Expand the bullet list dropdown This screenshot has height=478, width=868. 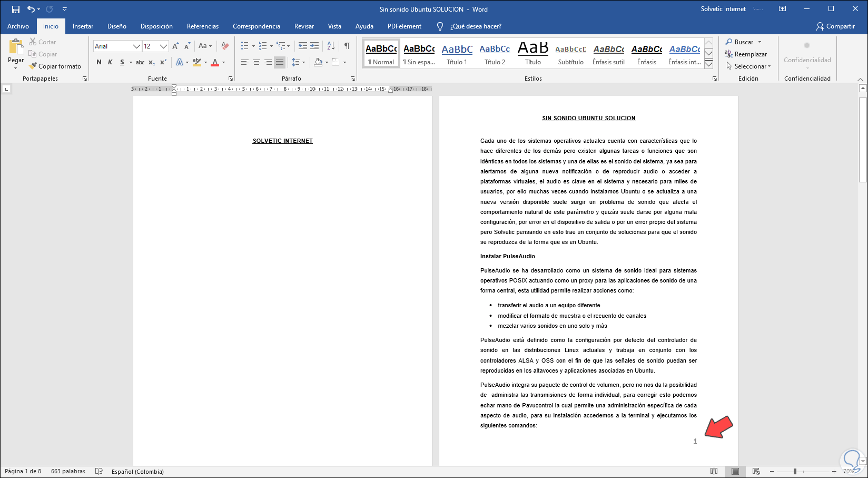coord(253,46)
